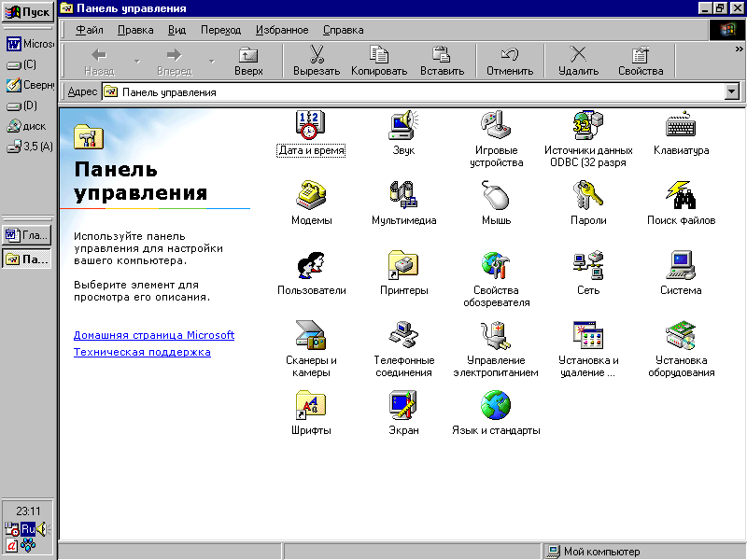Viewport: 747px width, 560px height.
Task: Click the Вырезать scissors button
Action: [317, 61]
